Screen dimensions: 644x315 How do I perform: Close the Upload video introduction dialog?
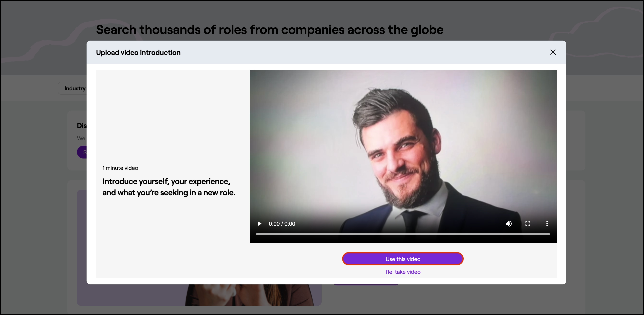pyautogui.click(x=553, y=52)
